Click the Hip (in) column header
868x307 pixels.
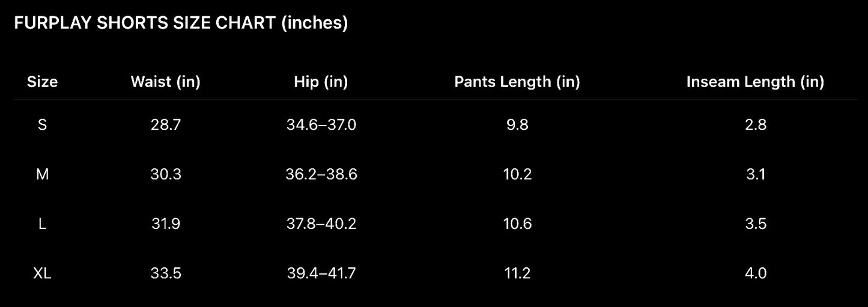(x=321, y=82)
